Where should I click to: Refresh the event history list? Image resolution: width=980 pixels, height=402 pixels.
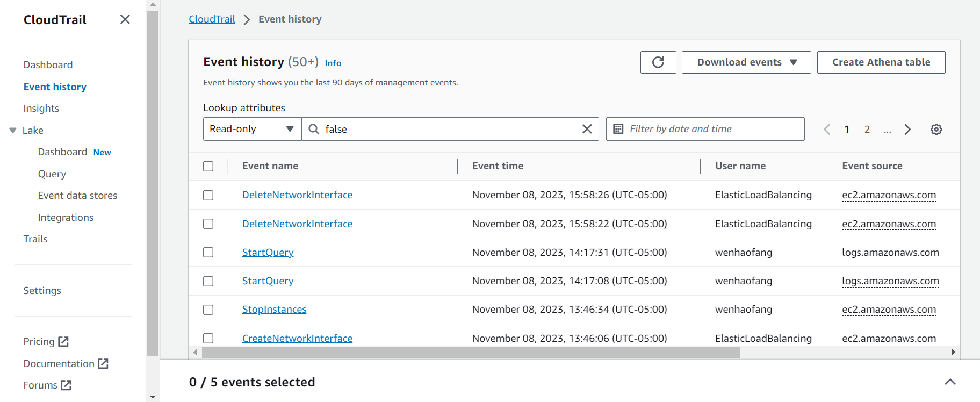(x=658, y=62)
